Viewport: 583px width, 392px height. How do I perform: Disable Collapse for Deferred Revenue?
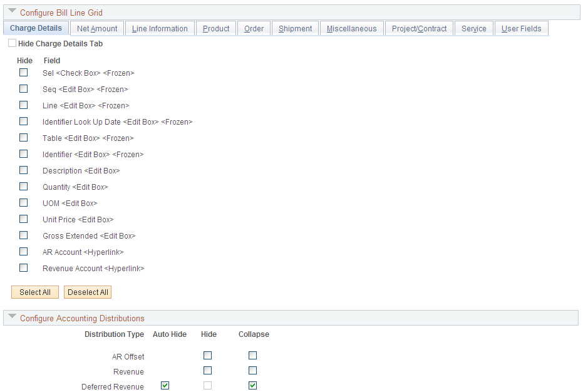click(x=252, y=385)
